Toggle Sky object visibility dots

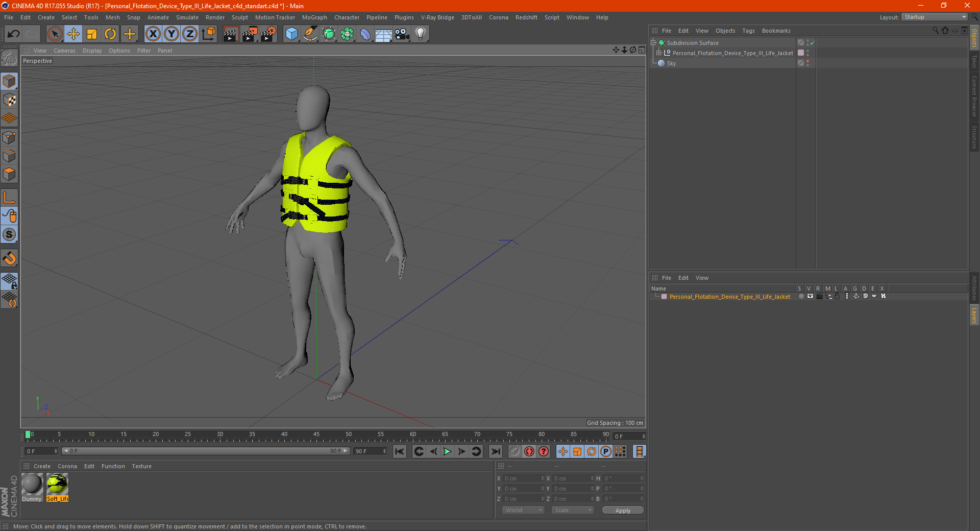pyautogui.click(x=807, y=63)
